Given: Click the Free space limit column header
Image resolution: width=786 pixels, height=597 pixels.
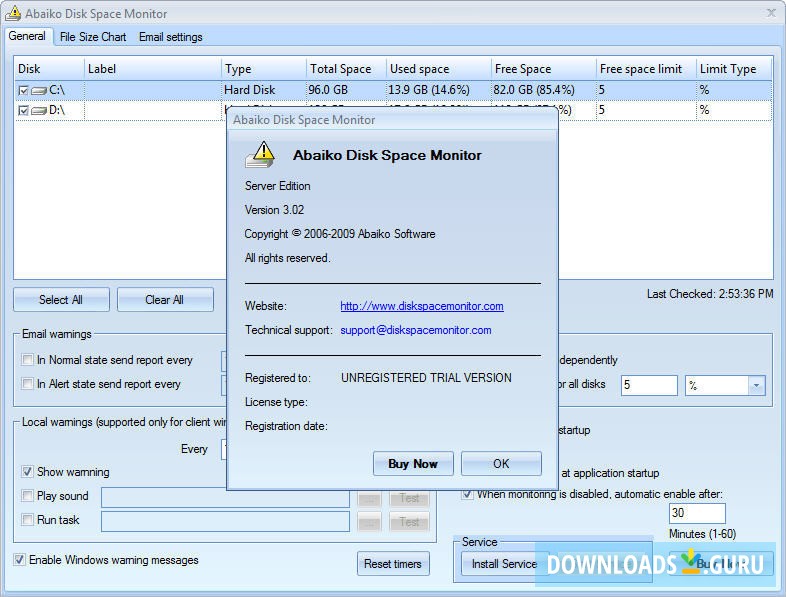Looking at the screenshot, I should click(646, 69).
